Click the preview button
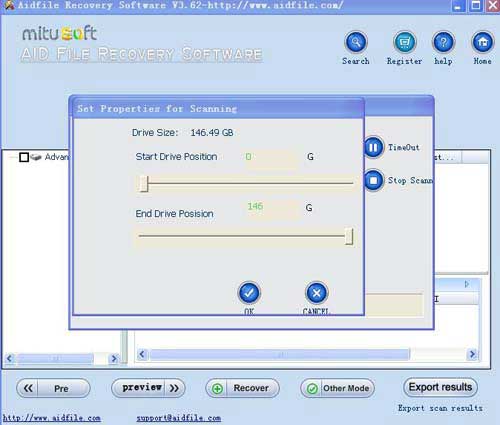500x425 pixels. (x=148, y=388)
